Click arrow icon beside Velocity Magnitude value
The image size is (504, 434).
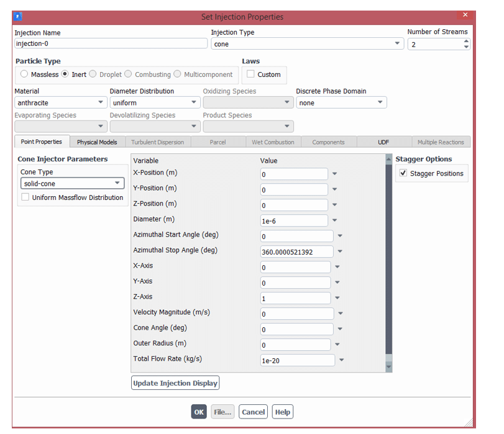[340, 314]
